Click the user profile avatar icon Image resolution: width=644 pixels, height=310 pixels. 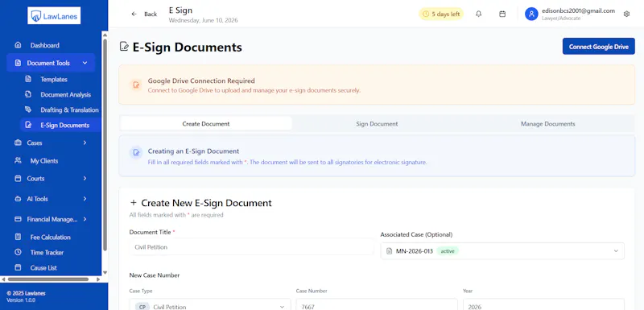pyautogui.click(x=531, y=14)
